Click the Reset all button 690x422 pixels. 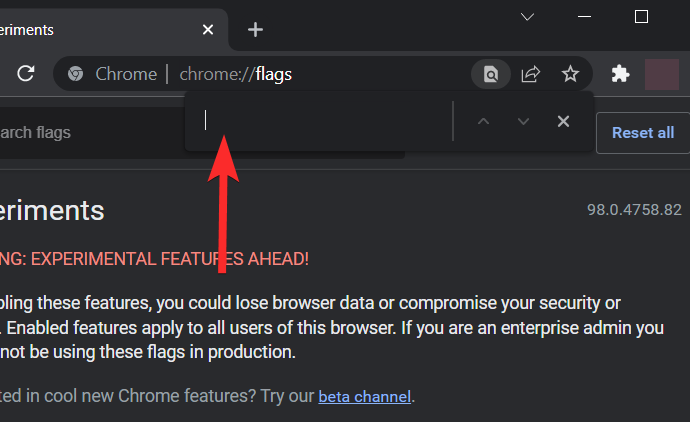pos(643,132)
